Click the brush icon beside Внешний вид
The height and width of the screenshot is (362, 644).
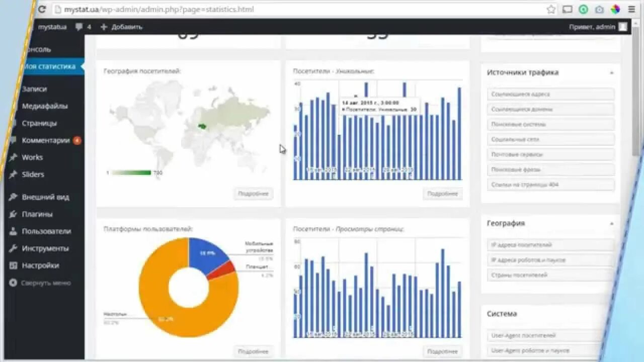coord(13,197)
